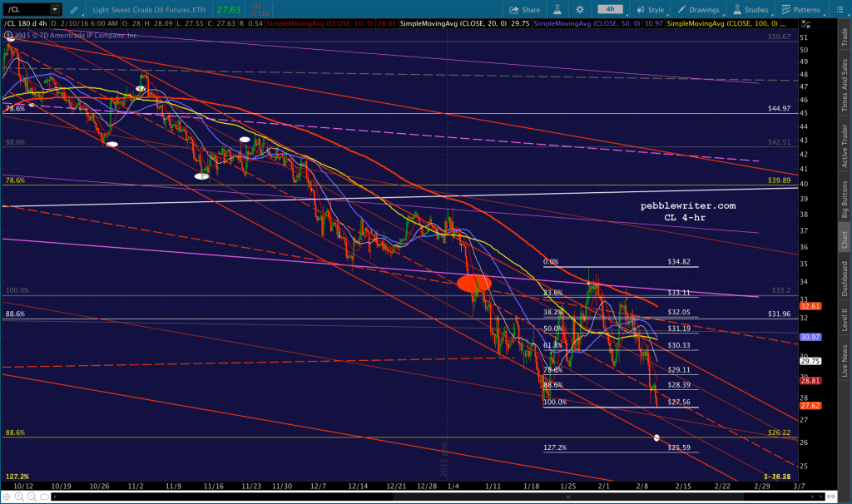Open the Active Trader sidebar tab
Image resolution: width=852 pixels, height=504 pixels.
pos(845,145)
